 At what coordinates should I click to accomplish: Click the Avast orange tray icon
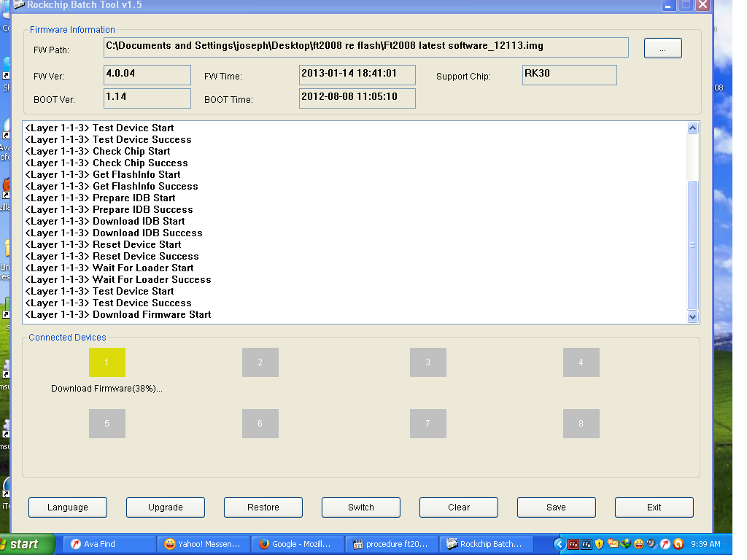[678, 544]
